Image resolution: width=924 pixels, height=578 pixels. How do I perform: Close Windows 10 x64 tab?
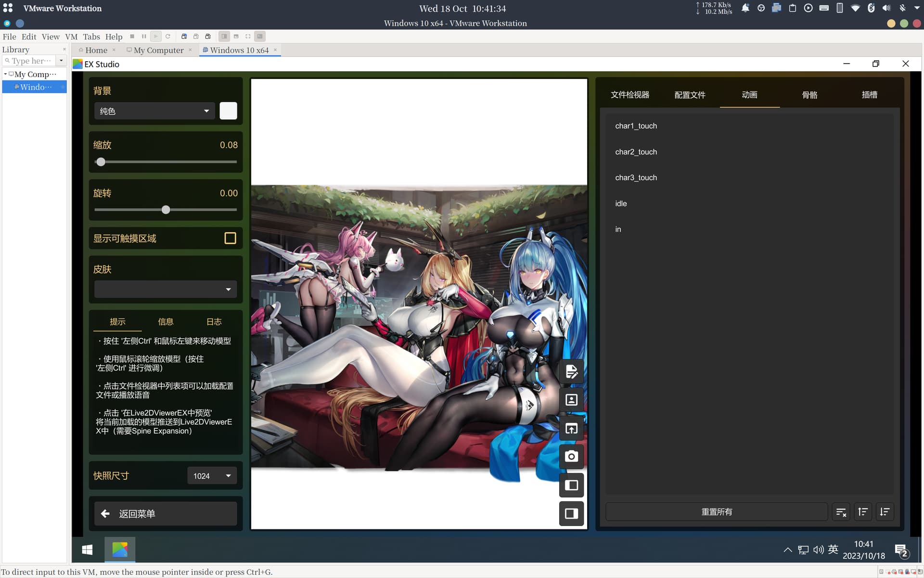pos(275,50)
